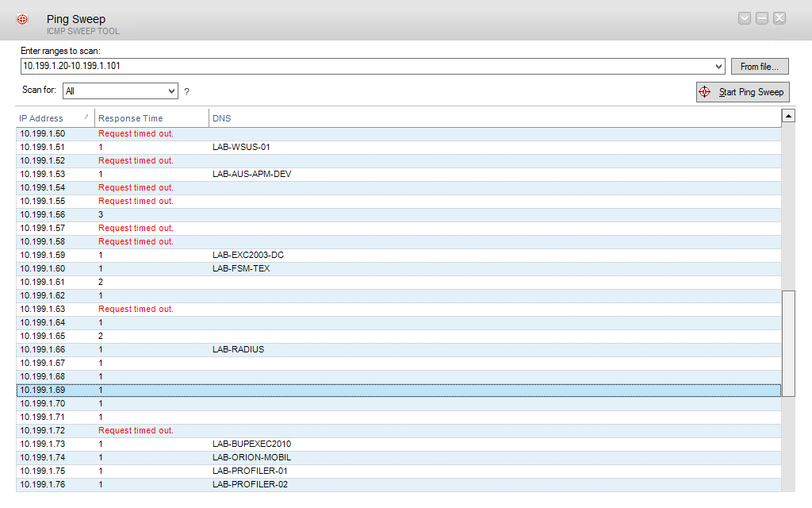Start the ping sweep scan
Image resolution: width=812 pixels, height=508 pixels.
click(742, 92)
